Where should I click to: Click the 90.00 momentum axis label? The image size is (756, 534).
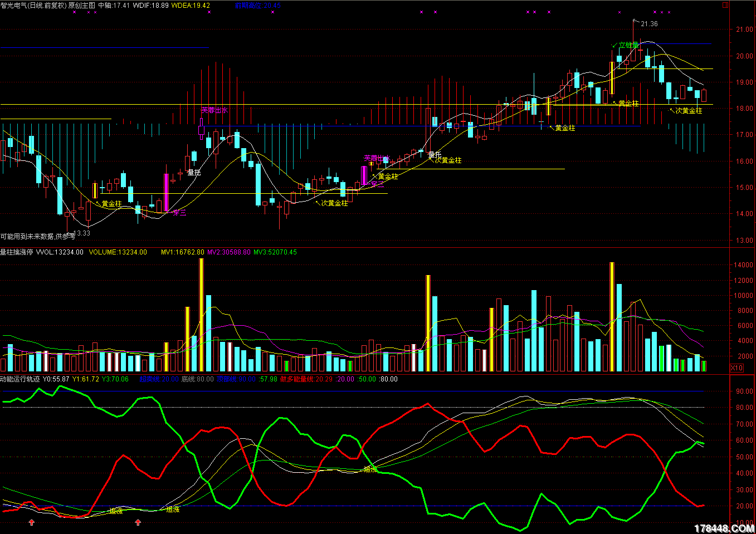(x=745, y=391)
